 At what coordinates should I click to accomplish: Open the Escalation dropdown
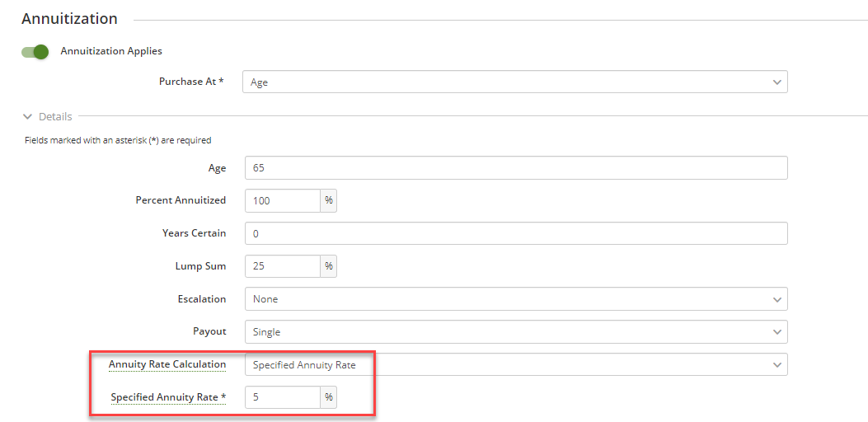pyautogui.click(x=516, y=299)
